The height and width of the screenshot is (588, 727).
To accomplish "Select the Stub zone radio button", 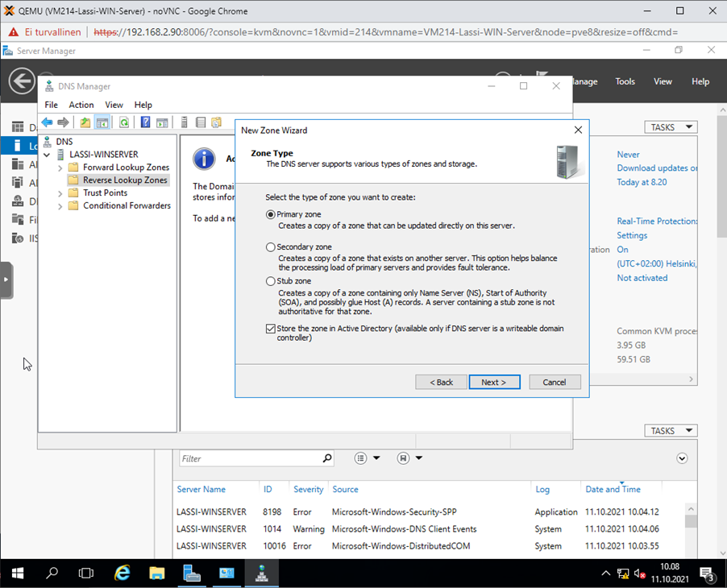I will coord(270,281).
